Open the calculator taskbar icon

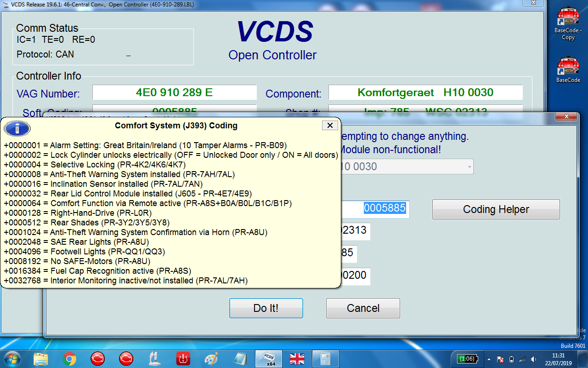pos(326,359)
